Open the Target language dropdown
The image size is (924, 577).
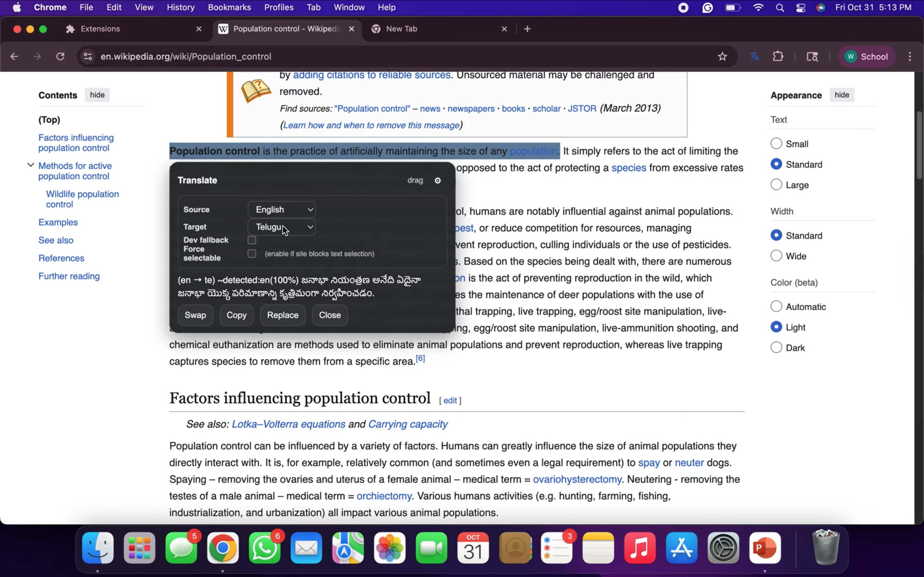coord(282,227)
